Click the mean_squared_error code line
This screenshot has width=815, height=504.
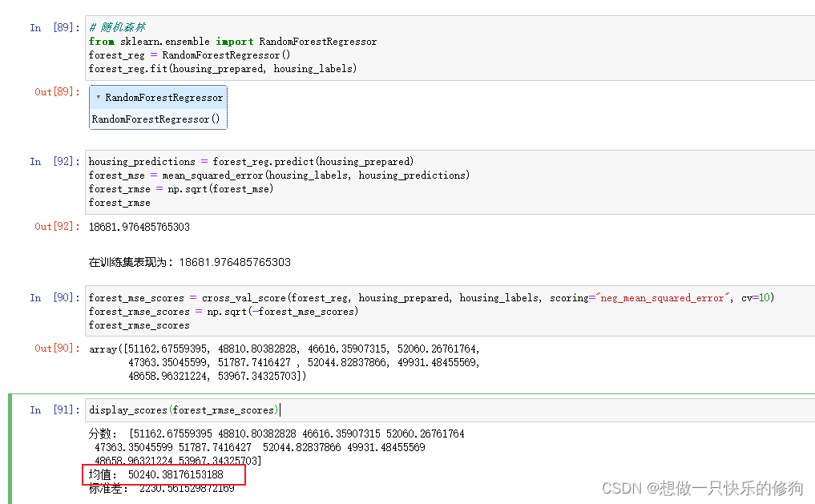point(279,175)
